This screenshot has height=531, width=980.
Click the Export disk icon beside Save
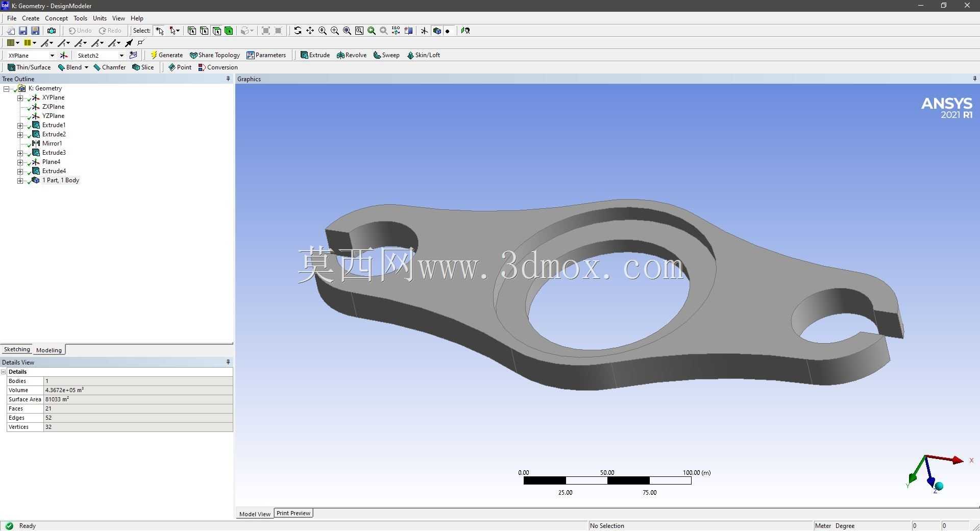[x=35, y=31]
